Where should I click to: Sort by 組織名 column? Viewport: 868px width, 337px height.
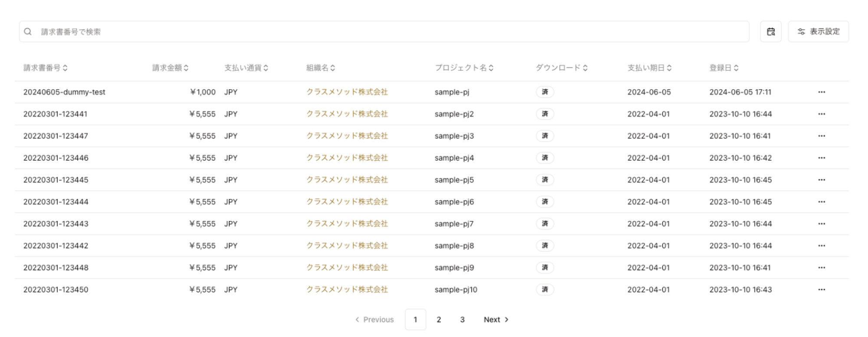pos(321,68)
